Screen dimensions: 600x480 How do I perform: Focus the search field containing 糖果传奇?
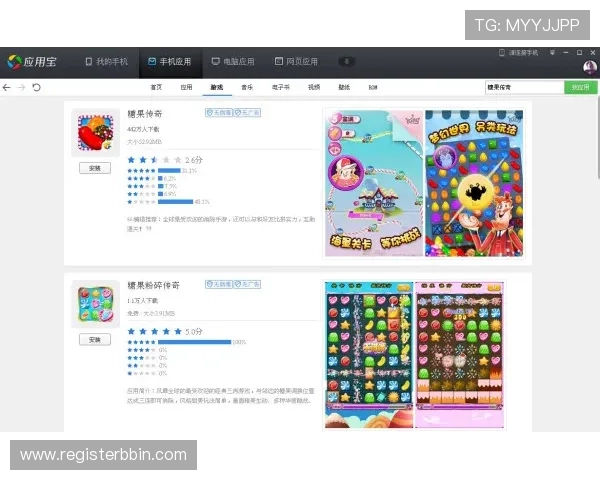tap(525, 87)
